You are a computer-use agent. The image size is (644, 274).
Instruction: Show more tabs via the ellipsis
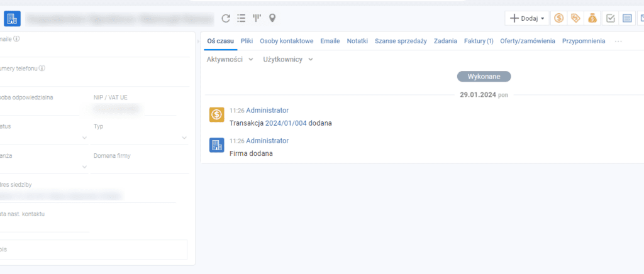[618, 41]
